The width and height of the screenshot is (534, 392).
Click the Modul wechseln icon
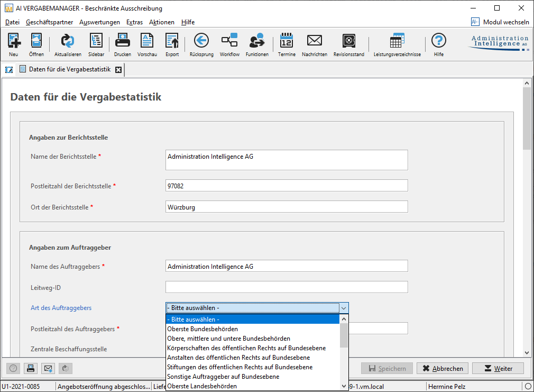475,22
